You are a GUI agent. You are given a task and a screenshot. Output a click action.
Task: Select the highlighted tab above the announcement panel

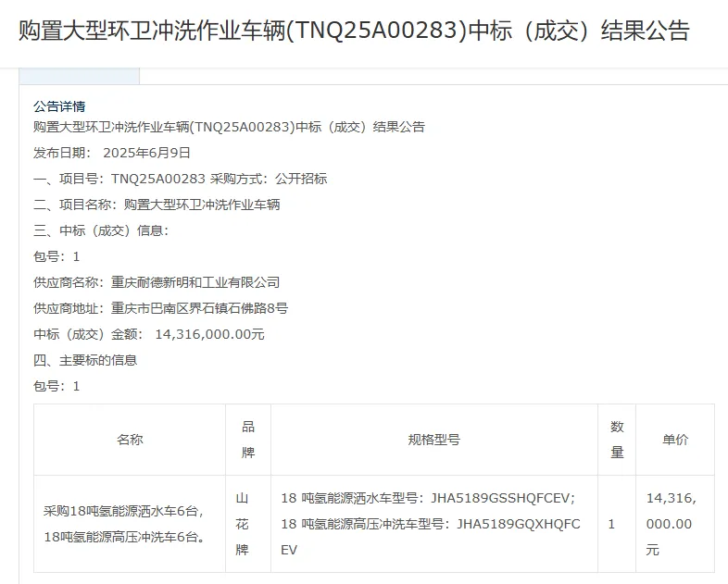[79, 76]
